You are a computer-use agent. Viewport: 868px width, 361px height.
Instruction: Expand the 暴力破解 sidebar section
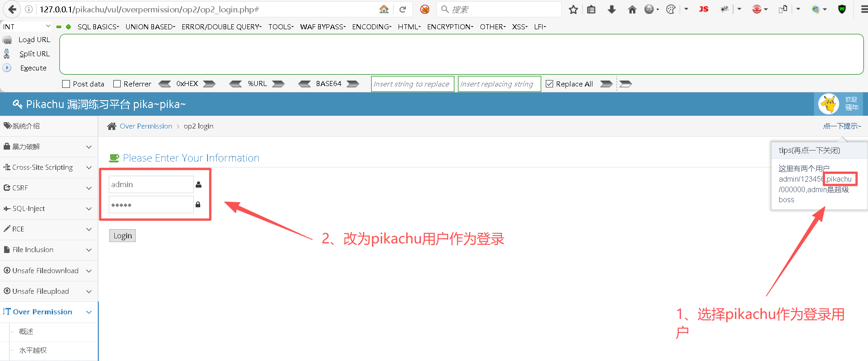(49, 147)
